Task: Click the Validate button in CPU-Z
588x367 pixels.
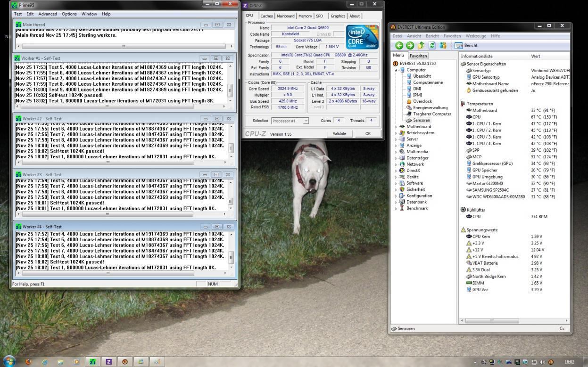Action: point(340,133)
